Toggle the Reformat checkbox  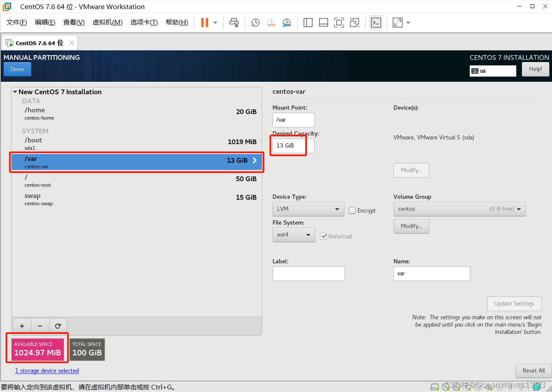(323, 236)
